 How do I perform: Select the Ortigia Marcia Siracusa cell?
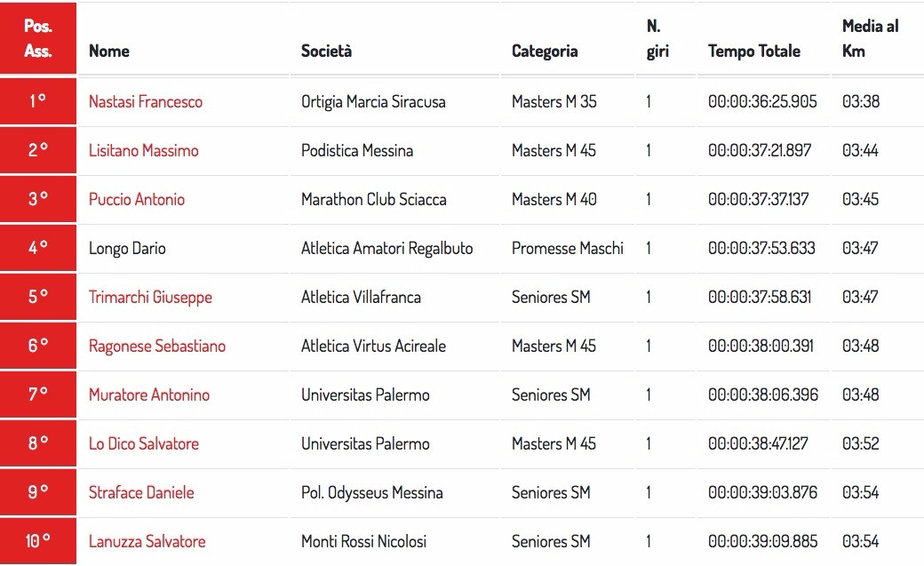coord(373,101)
